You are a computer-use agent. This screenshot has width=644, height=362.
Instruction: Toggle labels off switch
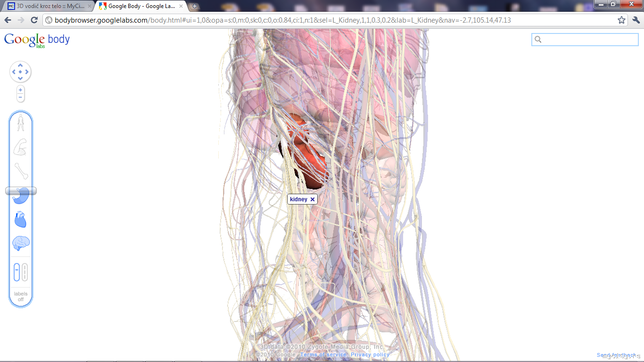click(x=21, y=296)
